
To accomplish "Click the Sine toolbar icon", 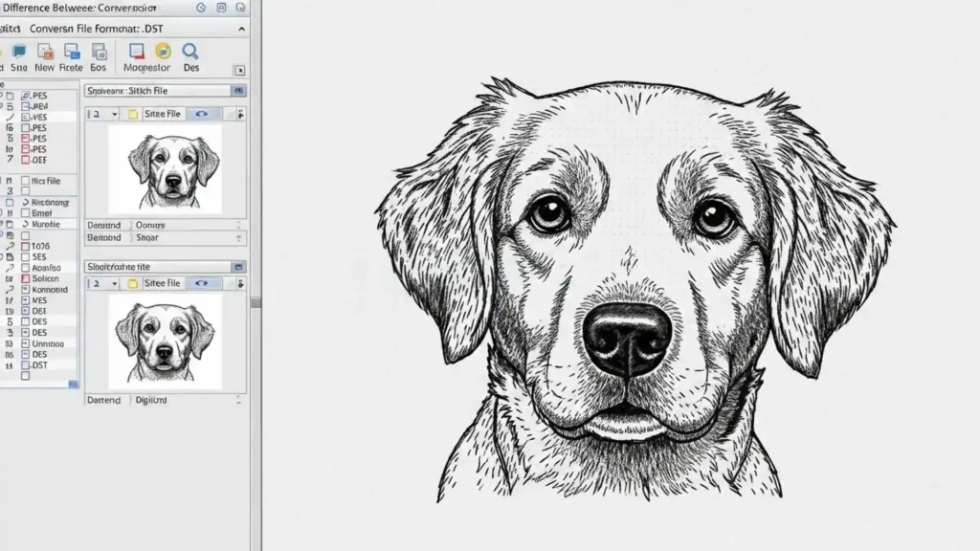I will (19, 52).
